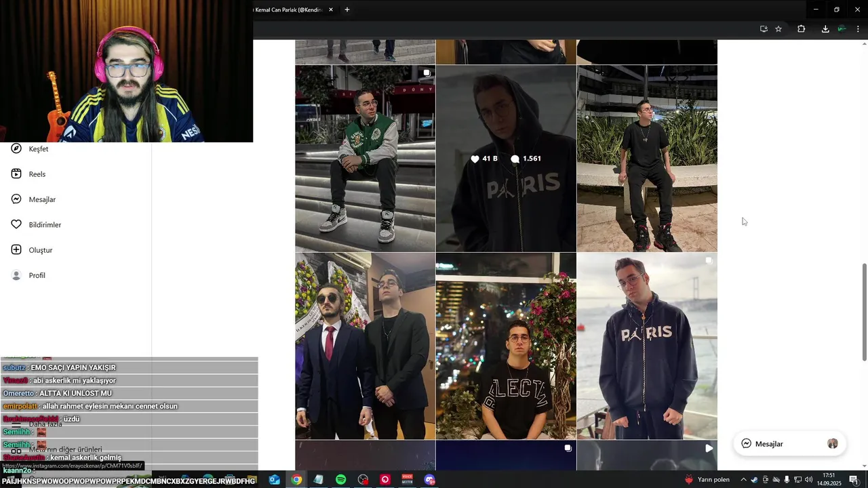Bookmark this page with the star icon
Screen dimensions: 868x488
778,29
